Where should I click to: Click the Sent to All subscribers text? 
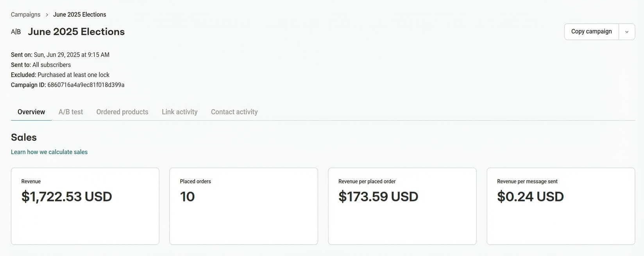pos(41,65)
